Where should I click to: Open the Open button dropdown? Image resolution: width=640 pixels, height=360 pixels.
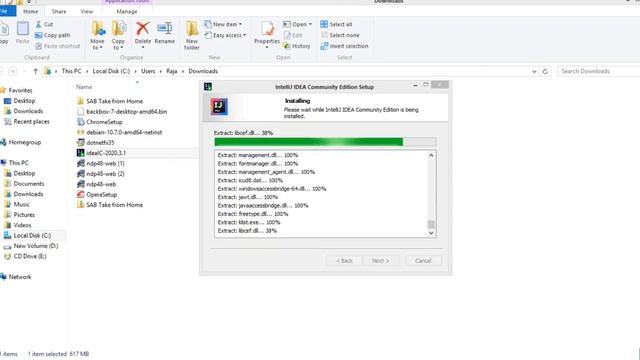pos(298,24)
